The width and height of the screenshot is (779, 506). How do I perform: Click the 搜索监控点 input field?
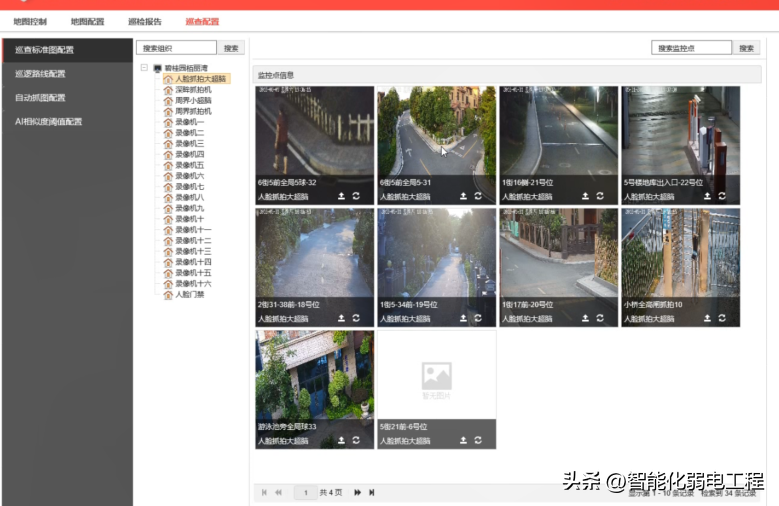pos(691,48)
